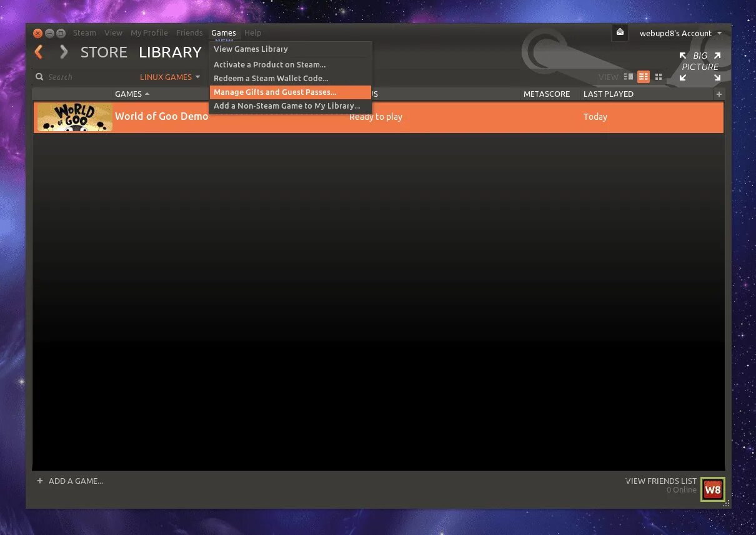Open the Help menu
The width and height of the screenshot is (756, 535).
pos(252,32)
